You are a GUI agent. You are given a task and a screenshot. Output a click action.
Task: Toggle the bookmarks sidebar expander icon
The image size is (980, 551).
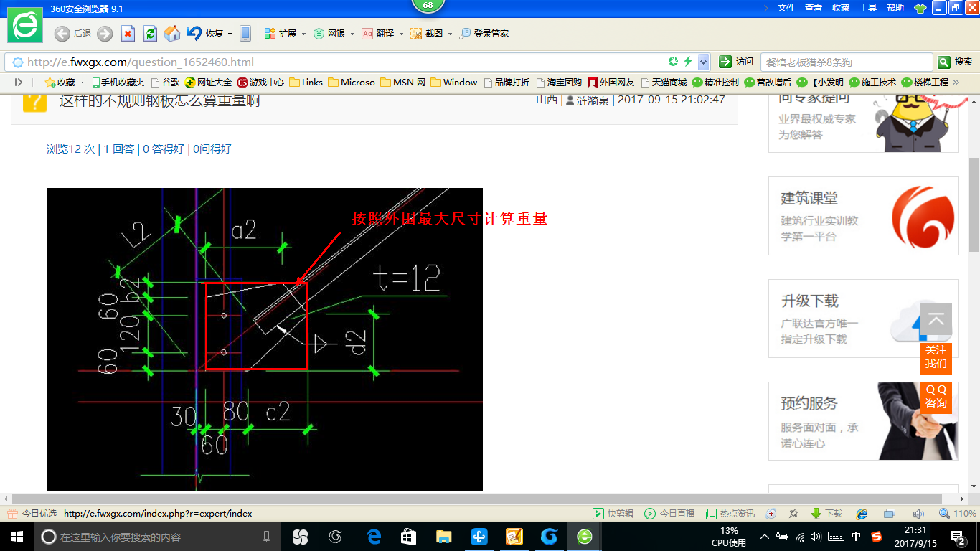(x=18, y=83)
